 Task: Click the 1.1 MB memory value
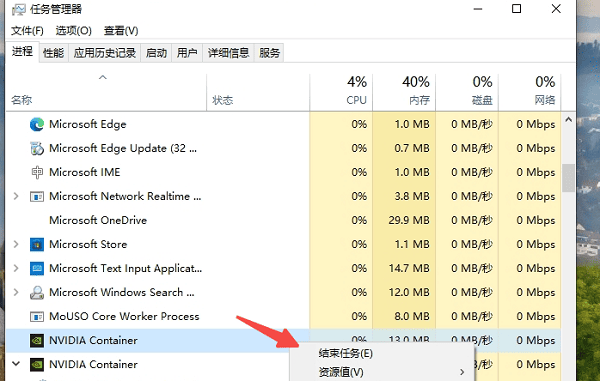tap(412, 244)
